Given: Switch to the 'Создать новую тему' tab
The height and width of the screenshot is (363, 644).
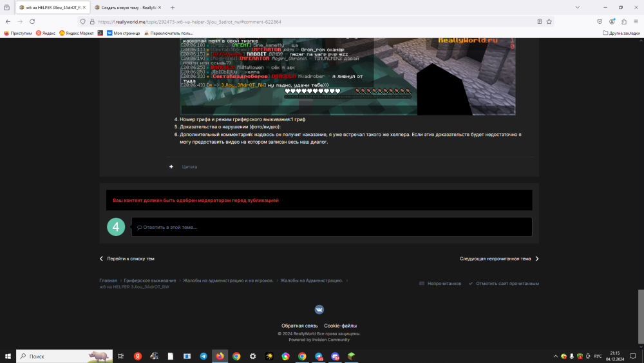Looking at the screenshot, I should coord(128,7).
